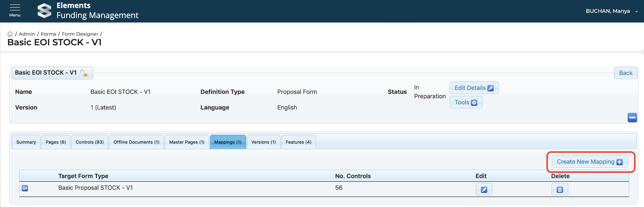Follow the Form Designer breadcrumb link
Screen dimensions: 644x207
point(80,34)
